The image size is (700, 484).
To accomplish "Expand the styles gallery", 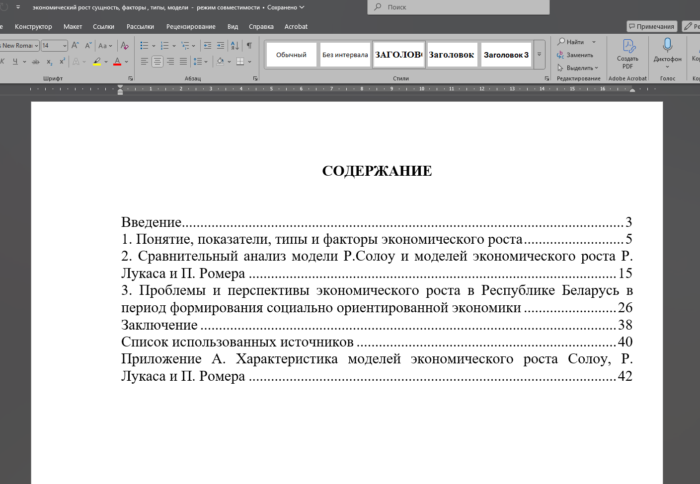I will (539, 54).
